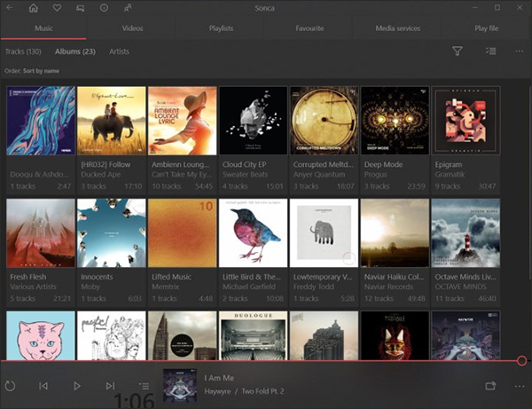The width and height of the screenshot is (532, 409).
Task: Open the Media services tab
Action: point(398,28)
